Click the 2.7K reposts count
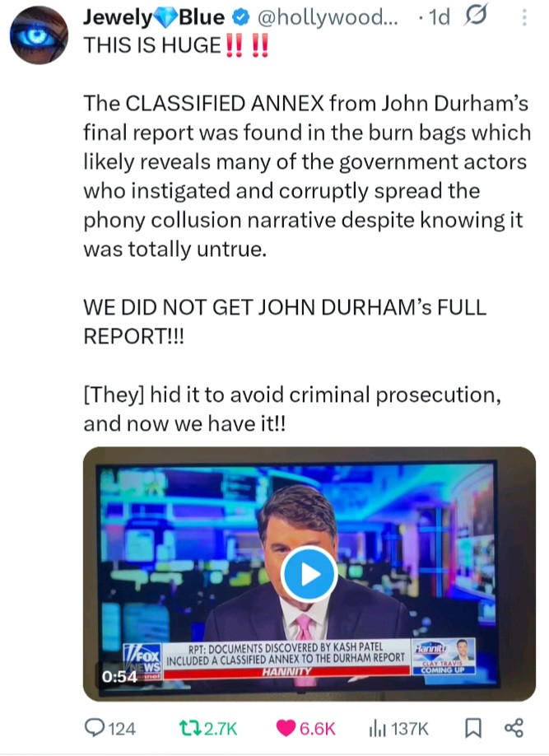Screen dimensions: 549x756 coord(221,728)
